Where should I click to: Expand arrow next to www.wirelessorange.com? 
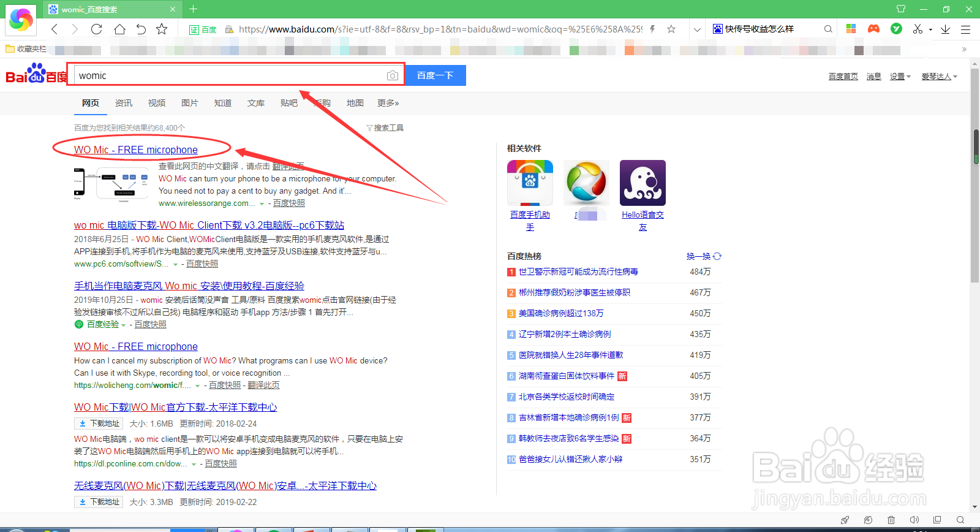pos(262,203)
